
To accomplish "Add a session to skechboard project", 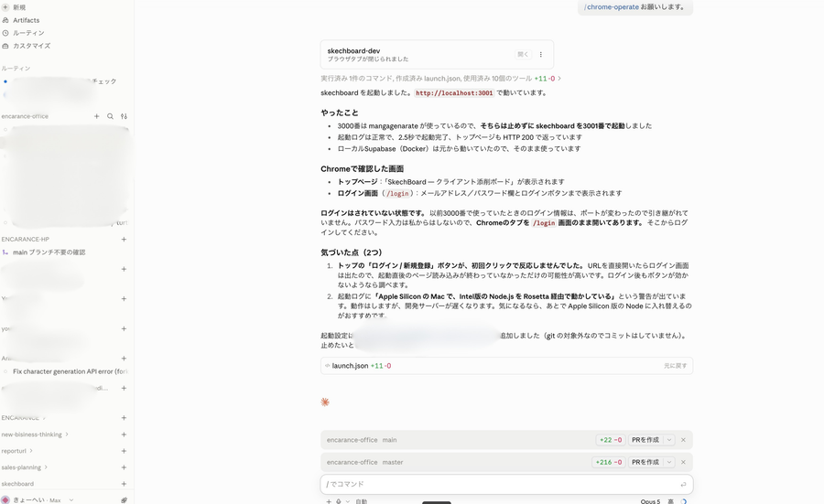I will click(x=124, y=484).
